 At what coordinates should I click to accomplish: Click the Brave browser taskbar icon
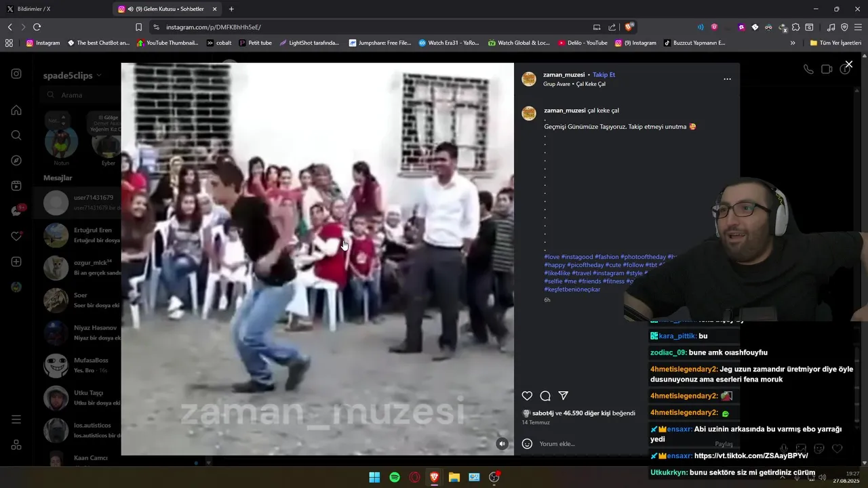click(434, 477)
